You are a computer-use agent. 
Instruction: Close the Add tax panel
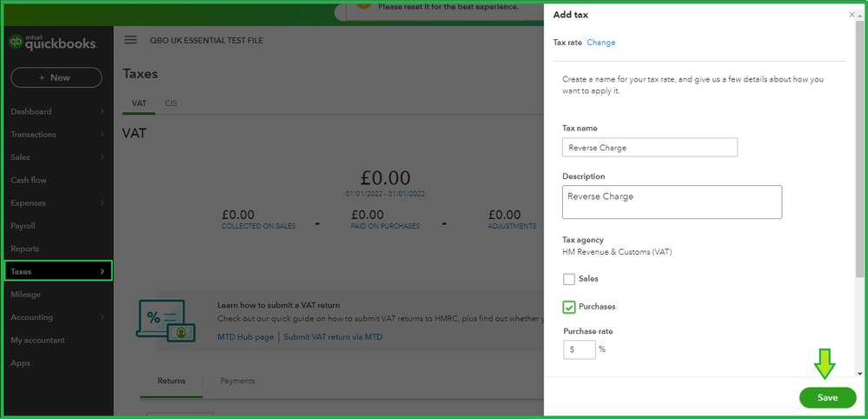tap(851, 15)
